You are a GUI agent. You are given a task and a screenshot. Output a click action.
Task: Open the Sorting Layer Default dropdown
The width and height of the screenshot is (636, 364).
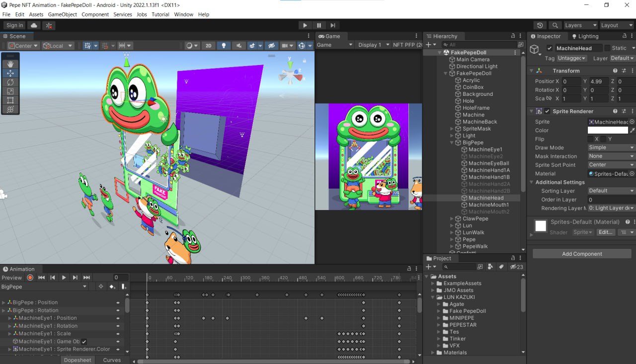[611, 191]
